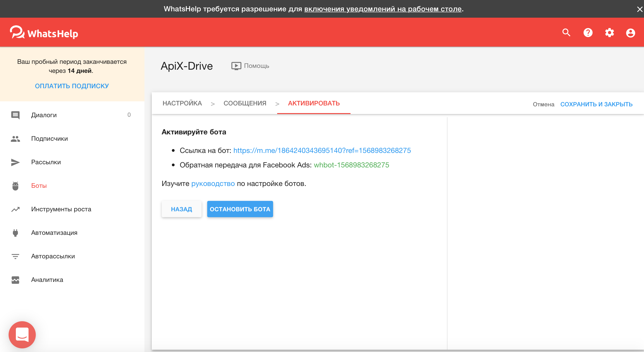Open Рассылки in the sidebar

click(72, 162)
